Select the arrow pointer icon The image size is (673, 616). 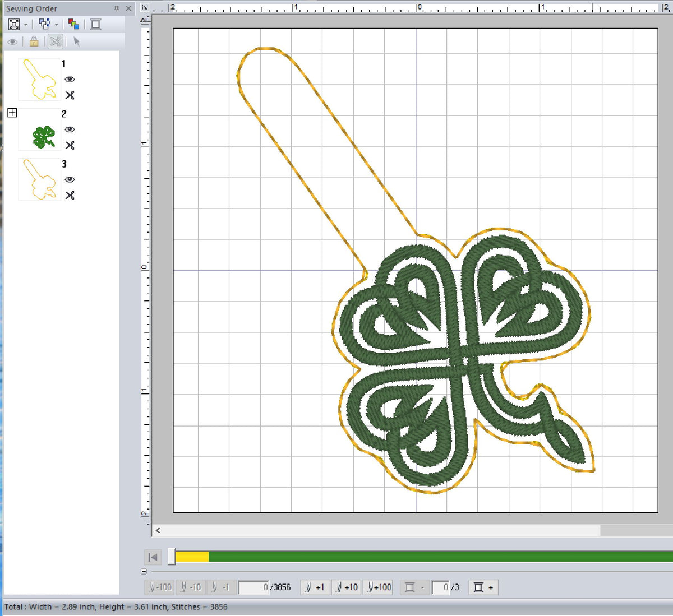77,42
